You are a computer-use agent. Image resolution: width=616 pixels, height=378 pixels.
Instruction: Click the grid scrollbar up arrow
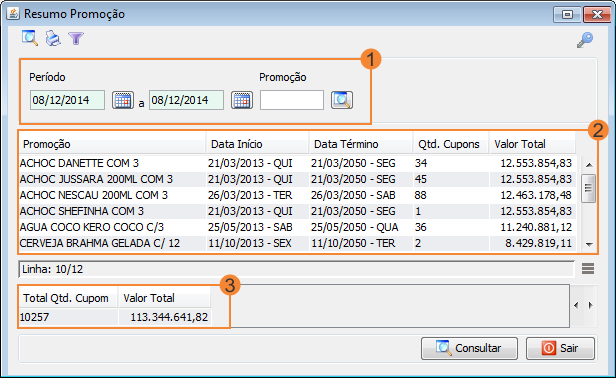click(x=589, y=165)
